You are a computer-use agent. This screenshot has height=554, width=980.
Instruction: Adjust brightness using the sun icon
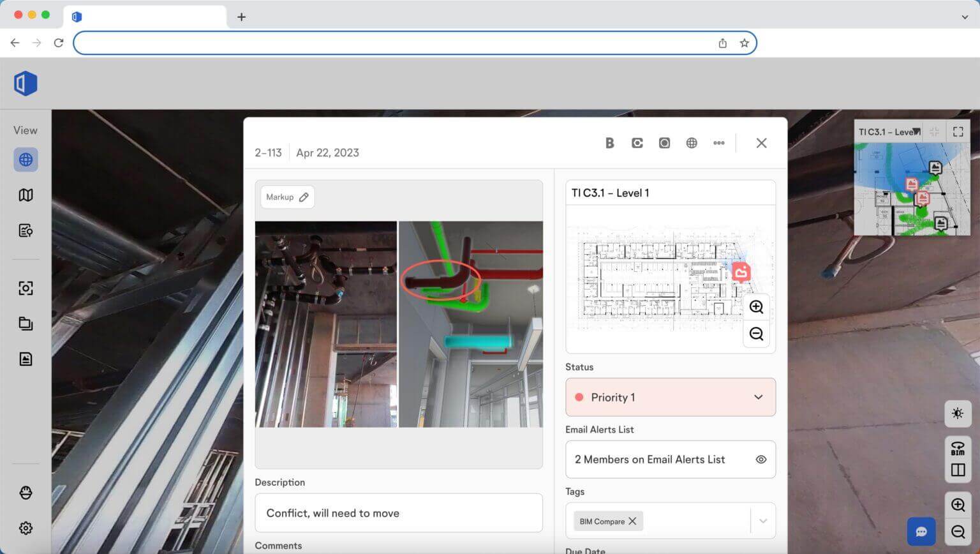[x=957, y=414]
